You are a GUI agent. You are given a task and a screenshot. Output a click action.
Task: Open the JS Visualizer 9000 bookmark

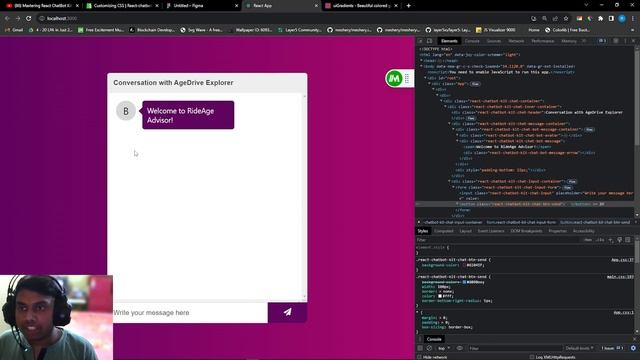click(496, 30)
